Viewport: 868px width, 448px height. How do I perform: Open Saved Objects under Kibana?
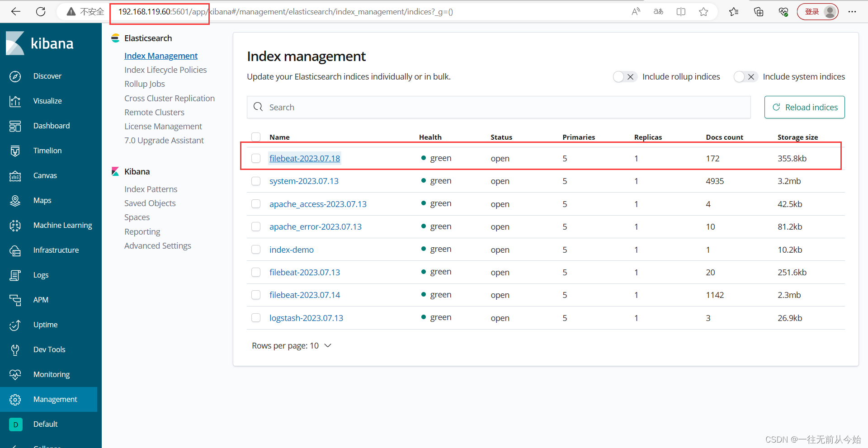tap(150, 203)
